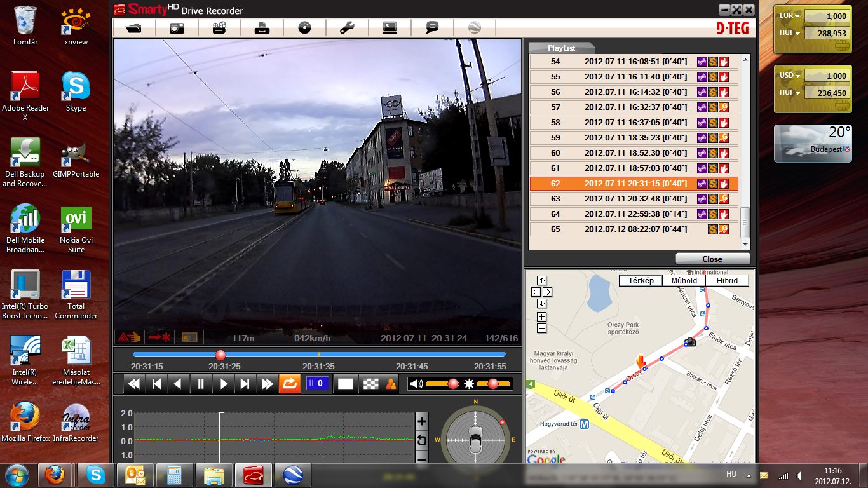
Task: Open settings with the wrench icon
Action: tap(347, 28)
